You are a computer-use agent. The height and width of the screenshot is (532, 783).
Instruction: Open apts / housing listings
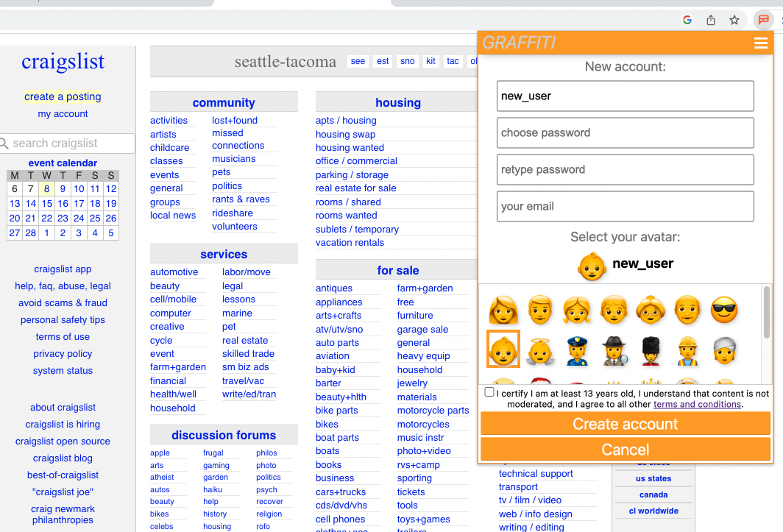[346, 121]
